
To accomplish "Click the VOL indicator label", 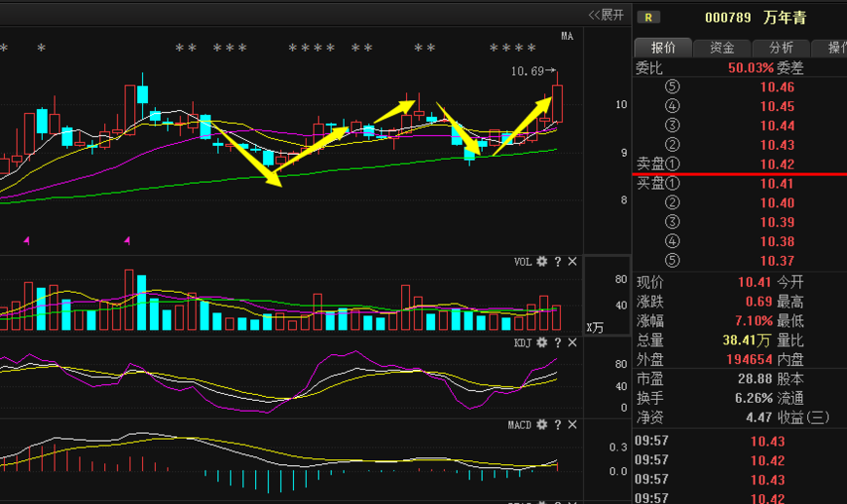I will 523,262.
